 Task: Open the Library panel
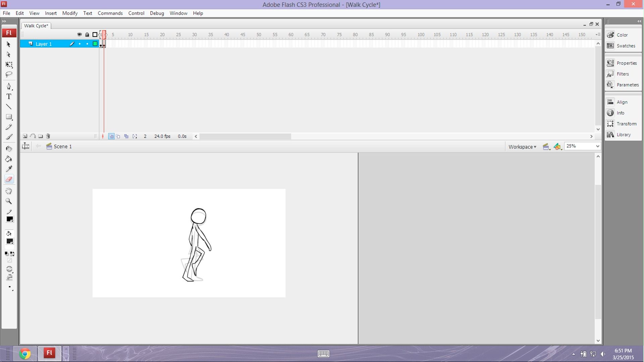623,134
